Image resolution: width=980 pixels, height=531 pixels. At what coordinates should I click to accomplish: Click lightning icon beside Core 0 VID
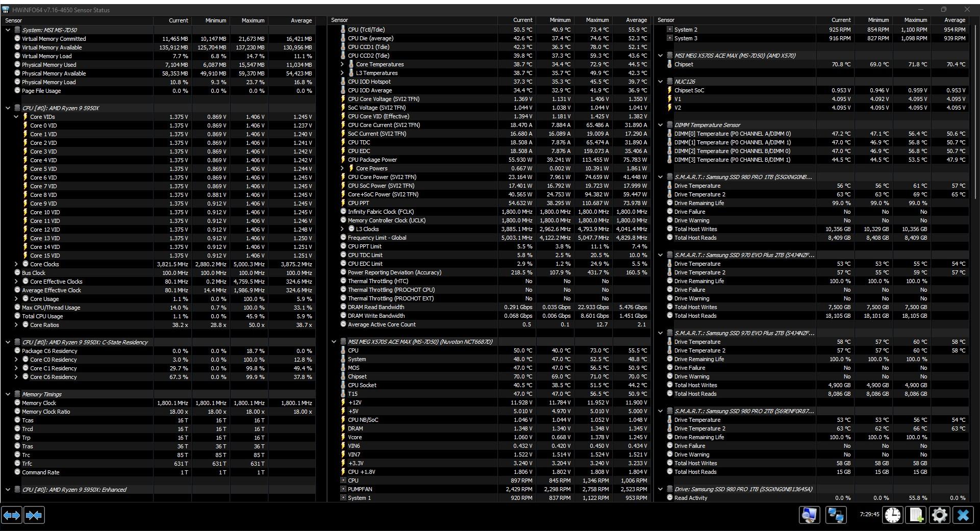pos(25,125)
